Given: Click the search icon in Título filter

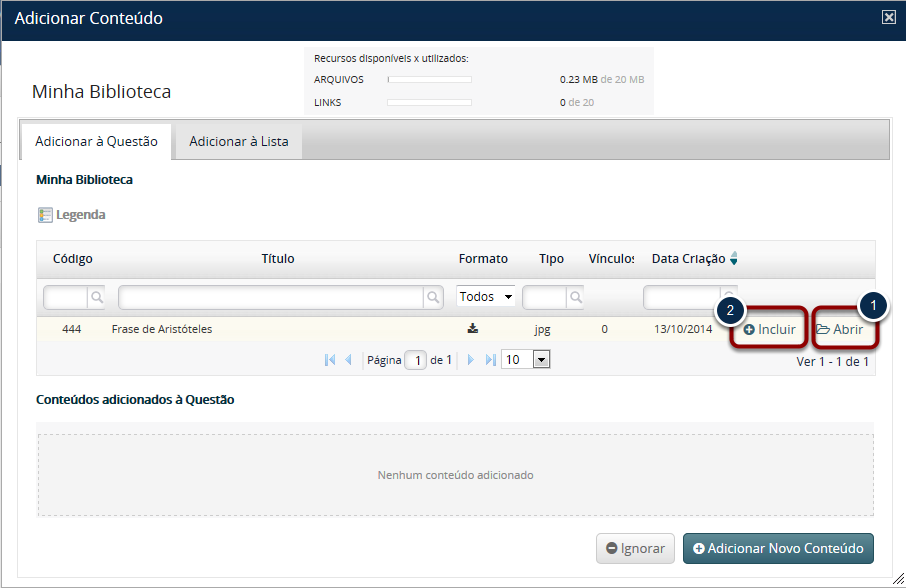Looking at the screenshot, I should coord(433,297).
